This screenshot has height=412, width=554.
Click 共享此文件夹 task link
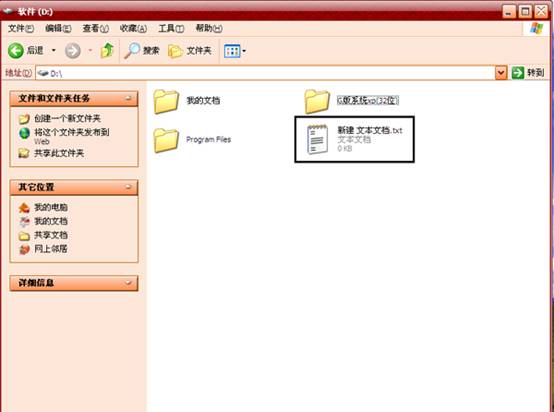59,153
